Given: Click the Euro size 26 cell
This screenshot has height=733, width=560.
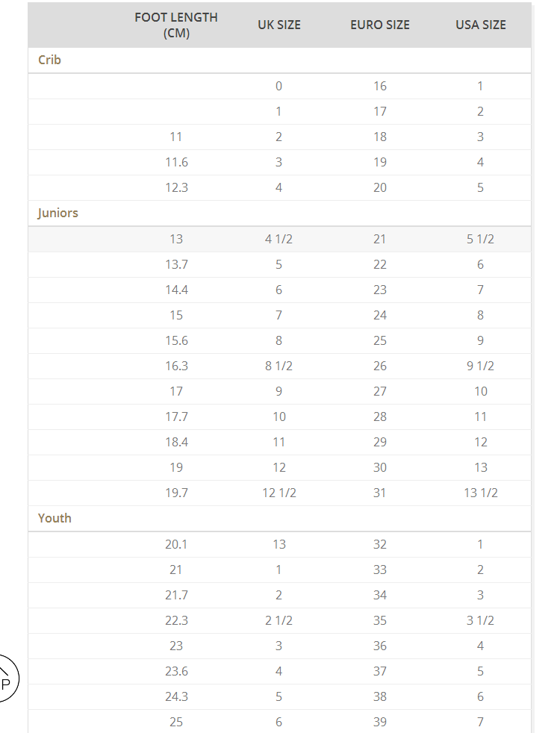Looking at the screenshot, I should [380, 366].
